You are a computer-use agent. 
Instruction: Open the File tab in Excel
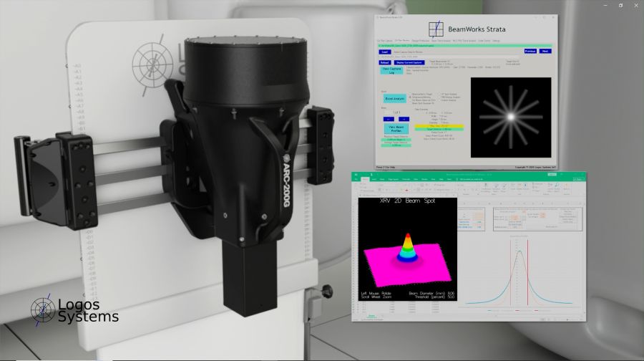click(356, 179)
